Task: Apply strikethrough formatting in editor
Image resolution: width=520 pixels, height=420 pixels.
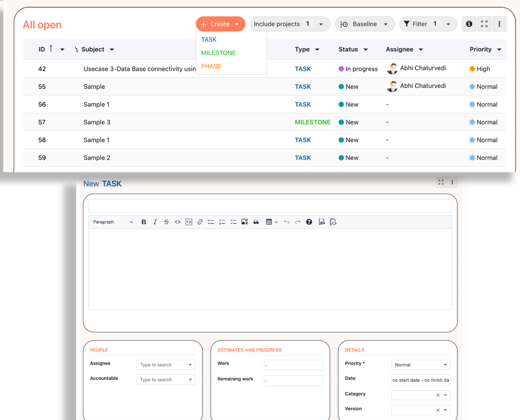Action: tap(166, 222)
